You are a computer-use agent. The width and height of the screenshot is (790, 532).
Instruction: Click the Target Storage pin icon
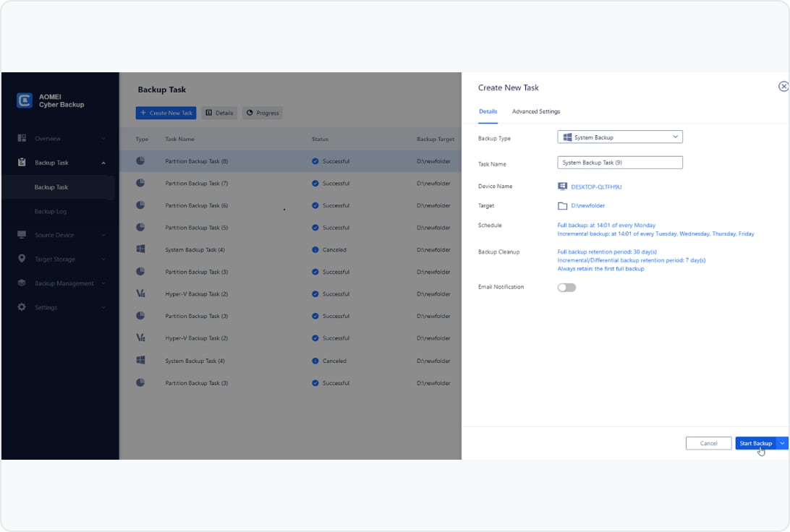pos(22,259)
